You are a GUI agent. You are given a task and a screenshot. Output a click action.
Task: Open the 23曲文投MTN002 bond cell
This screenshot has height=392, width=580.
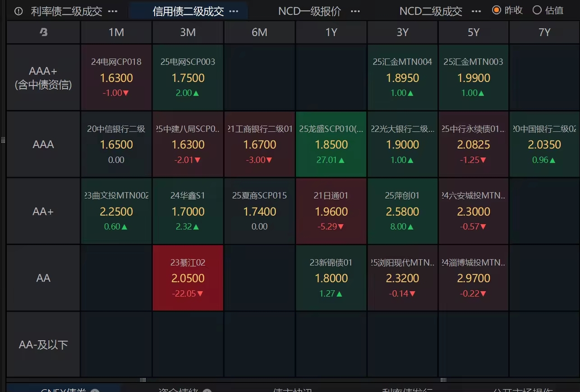(116, 211)
